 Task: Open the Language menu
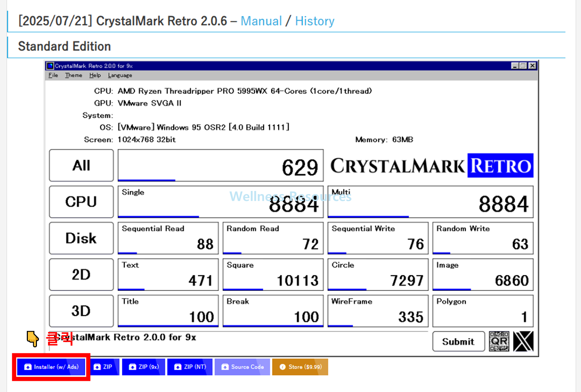(120, 75)
